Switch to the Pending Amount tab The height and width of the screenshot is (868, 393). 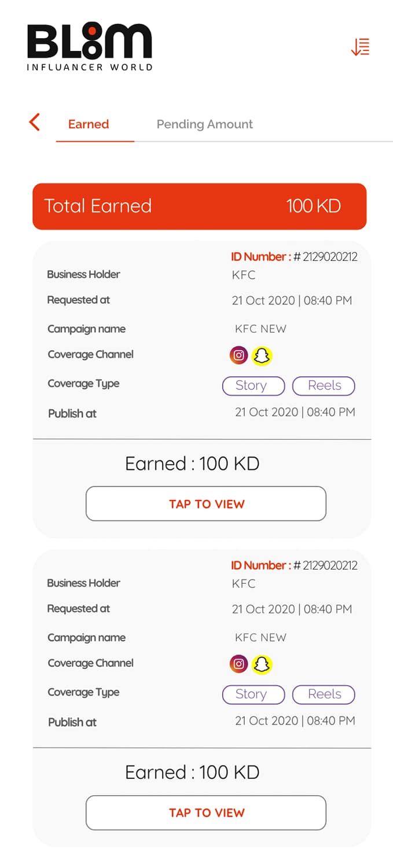pyautogui.click(x=204, y=124)
